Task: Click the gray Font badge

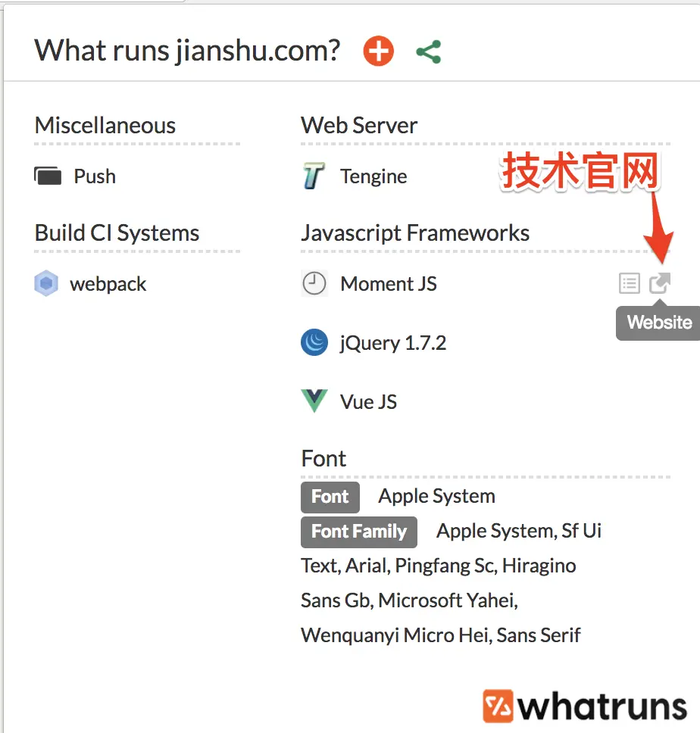Action: 330,497
